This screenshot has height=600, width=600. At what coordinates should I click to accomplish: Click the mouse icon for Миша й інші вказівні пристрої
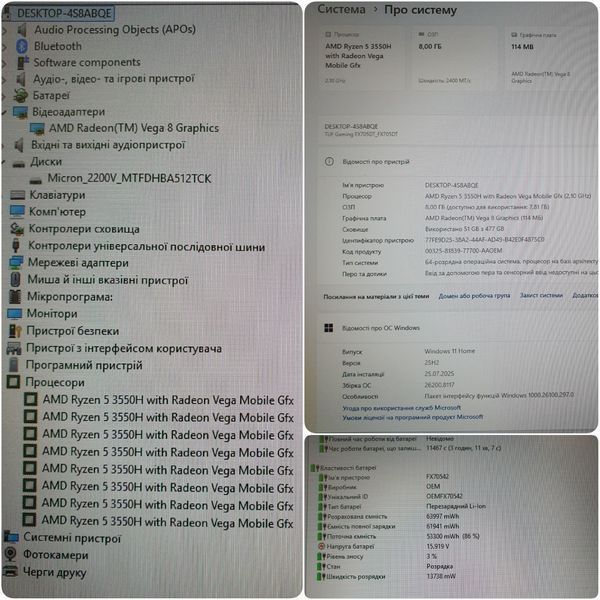tap(15, 279)
